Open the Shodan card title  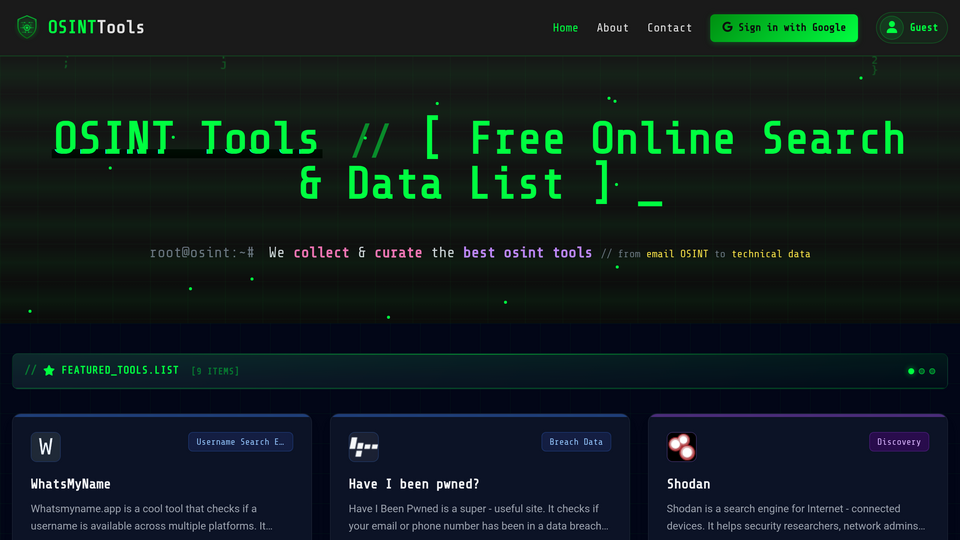pyautogui.click(x=688, y=484)
